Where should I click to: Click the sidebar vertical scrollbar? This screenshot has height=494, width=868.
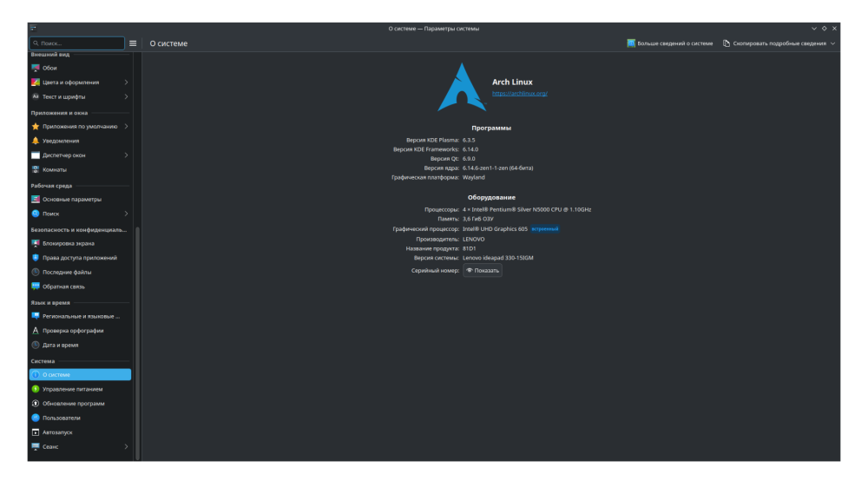click(137, 343)
